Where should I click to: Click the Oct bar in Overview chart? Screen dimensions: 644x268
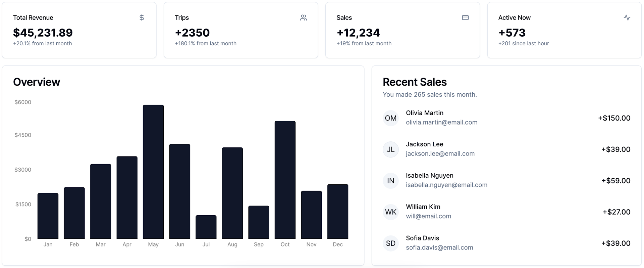285,180
